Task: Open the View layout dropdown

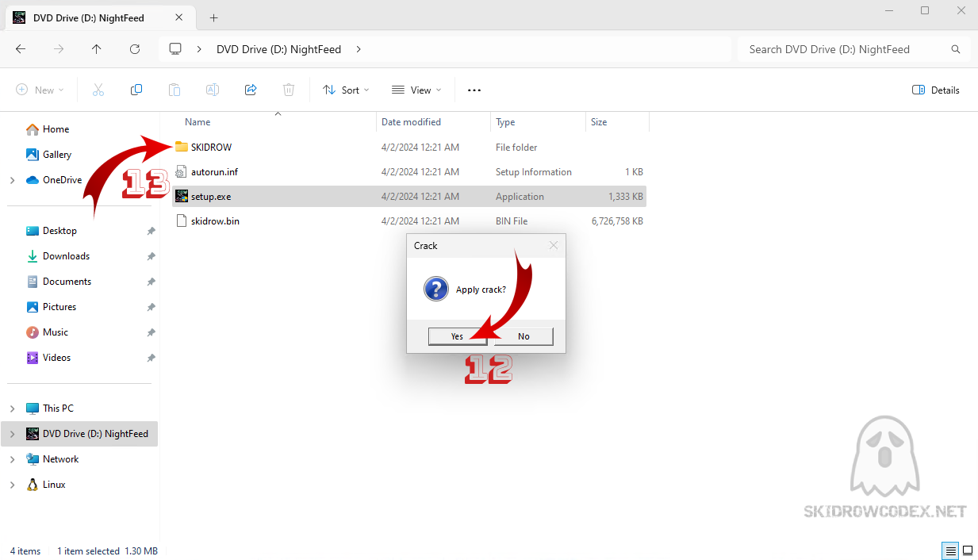Action: [x=416, y=90]
